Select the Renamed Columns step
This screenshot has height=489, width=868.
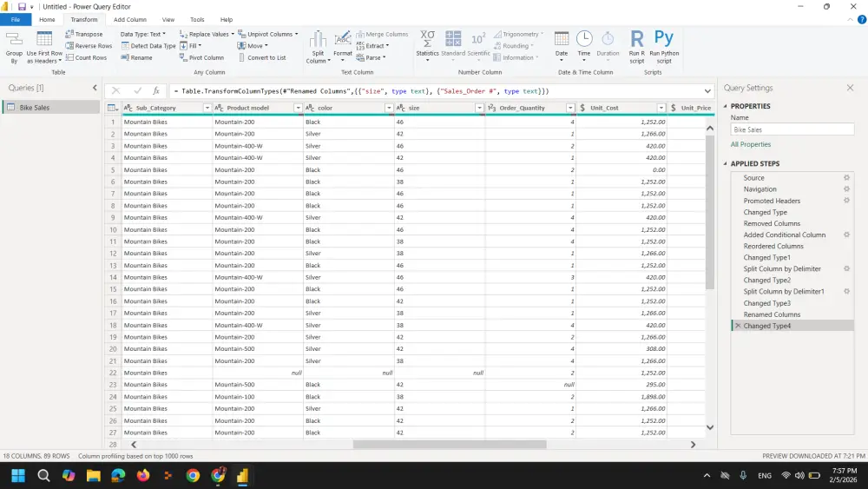(772, 314)
